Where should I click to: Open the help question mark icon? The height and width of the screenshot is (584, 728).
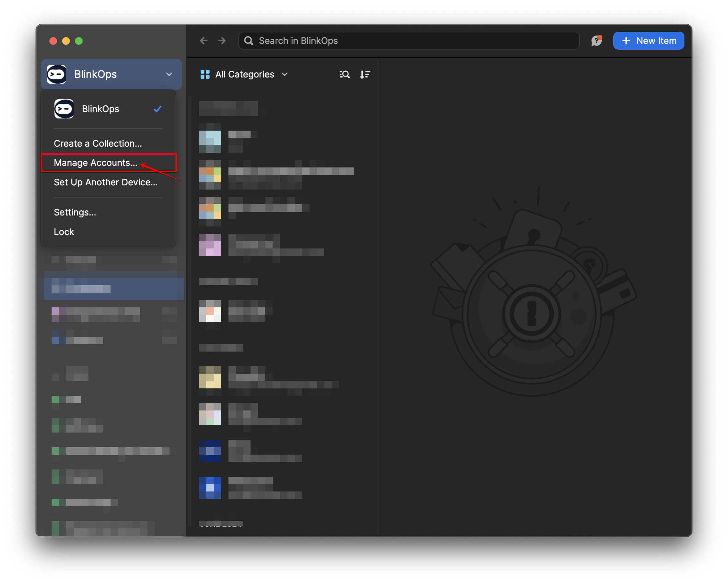(596, 40)
